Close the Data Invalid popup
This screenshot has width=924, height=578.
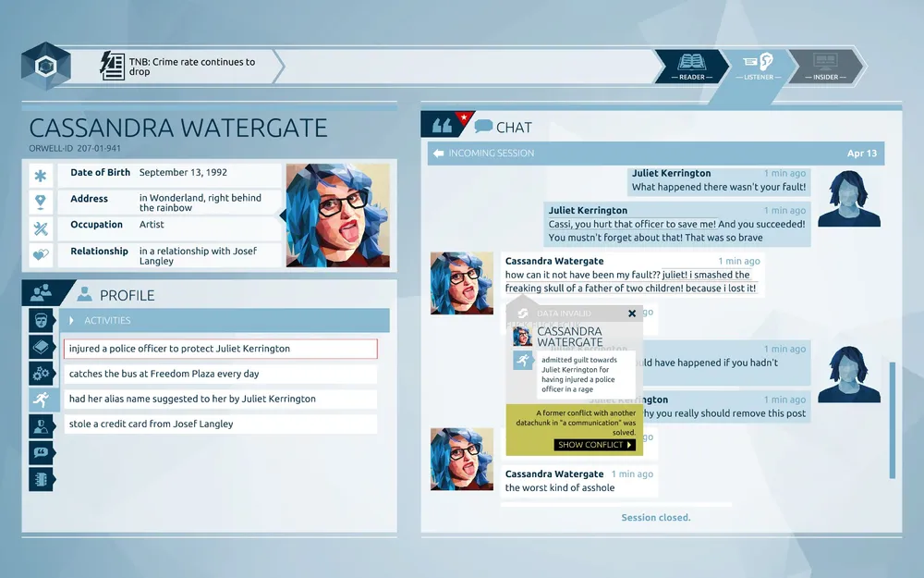(x=632, y=314)
